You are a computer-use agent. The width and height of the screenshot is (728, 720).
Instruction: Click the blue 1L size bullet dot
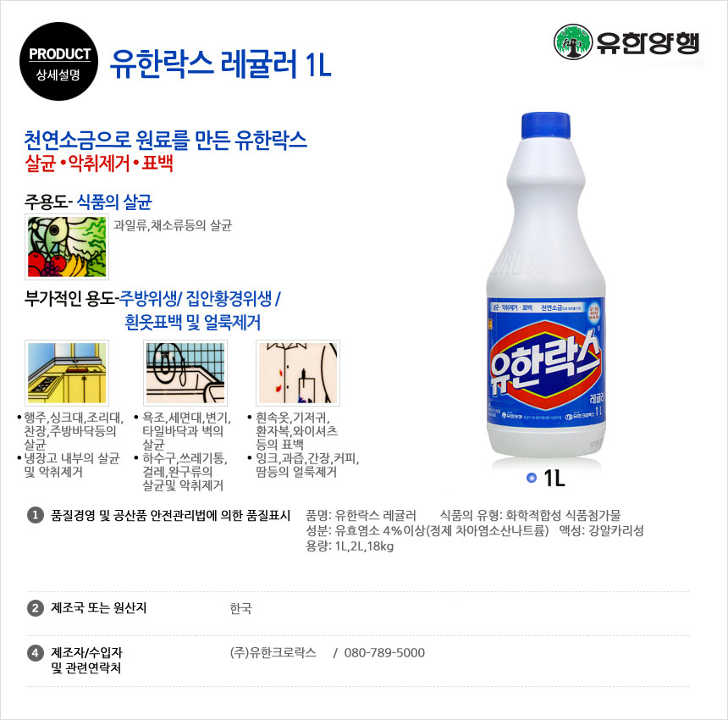[x=532, y=478]
